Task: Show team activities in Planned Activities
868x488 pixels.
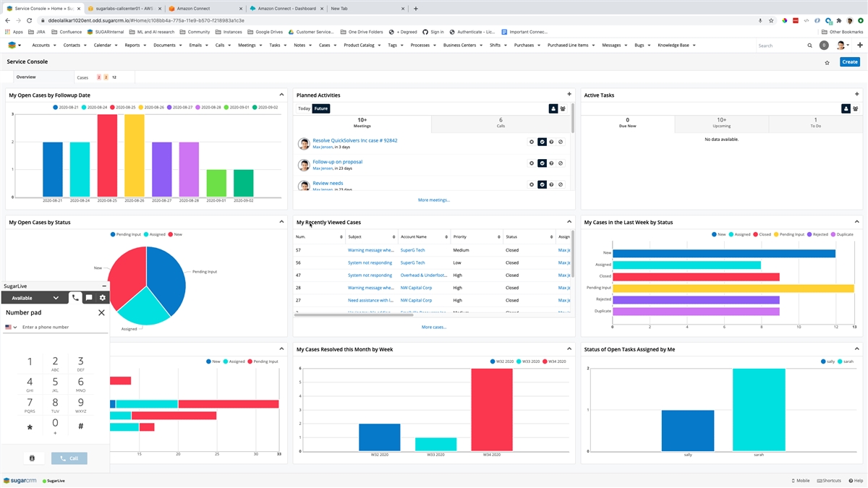Action: (563, 108)
